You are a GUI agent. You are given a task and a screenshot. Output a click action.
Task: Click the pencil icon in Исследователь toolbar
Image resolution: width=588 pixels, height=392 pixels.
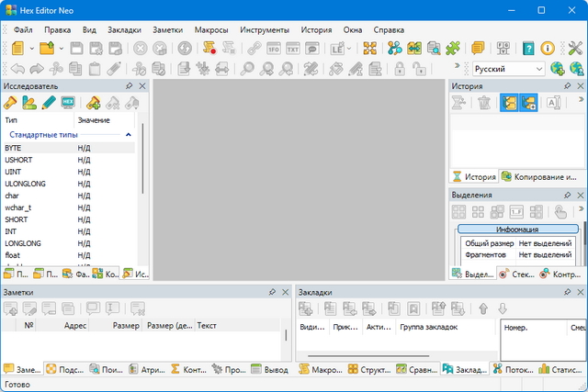pyautogui.click(x=49, y=103)
